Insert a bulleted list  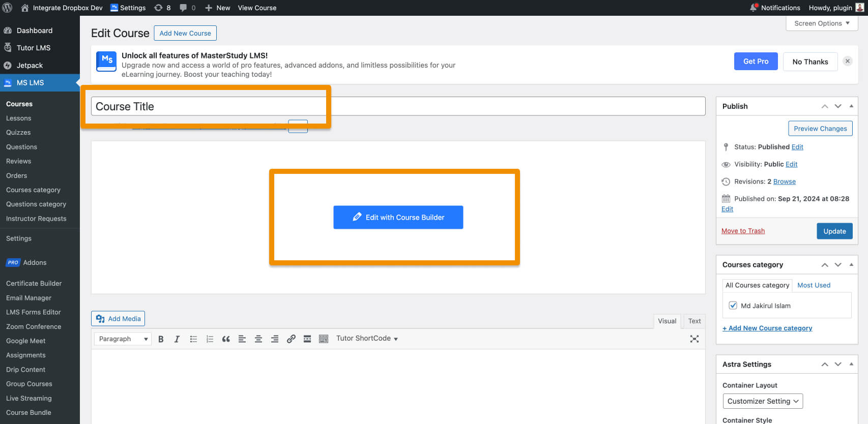pos(193,339)
